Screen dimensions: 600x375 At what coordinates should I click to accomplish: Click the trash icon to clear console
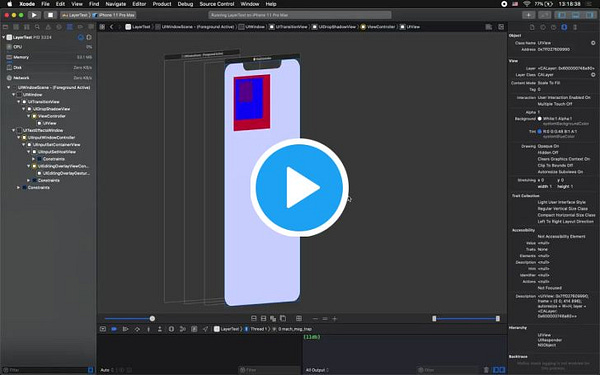[x=486, y=370]
